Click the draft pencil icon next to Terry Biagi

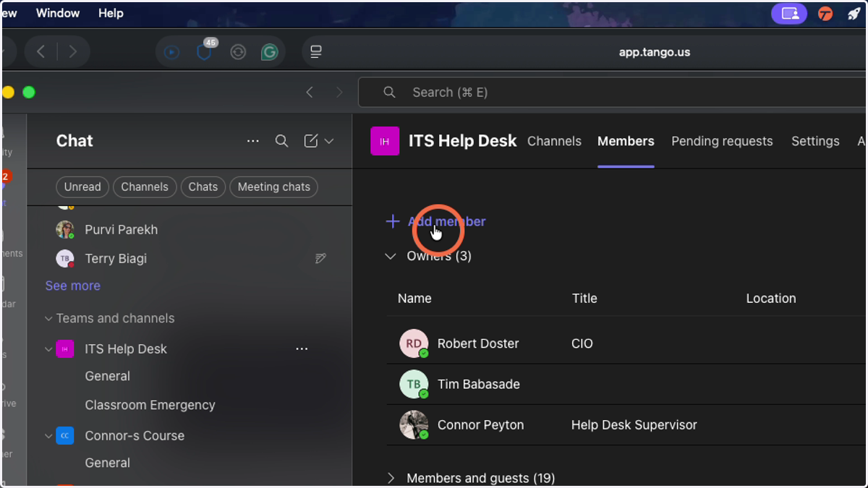click(x=321, y=258)
